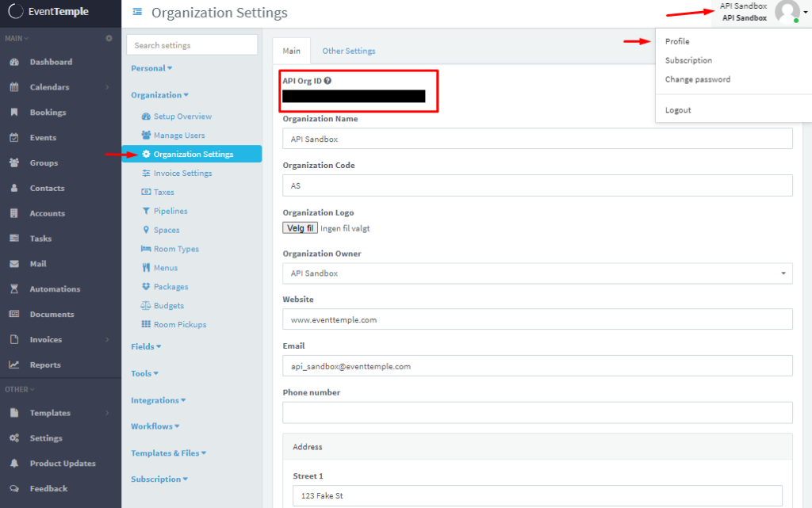Expand the Calendars submenu arrow
The height and width of the screenshot is (508, 812).
click(x=107, y=87)
